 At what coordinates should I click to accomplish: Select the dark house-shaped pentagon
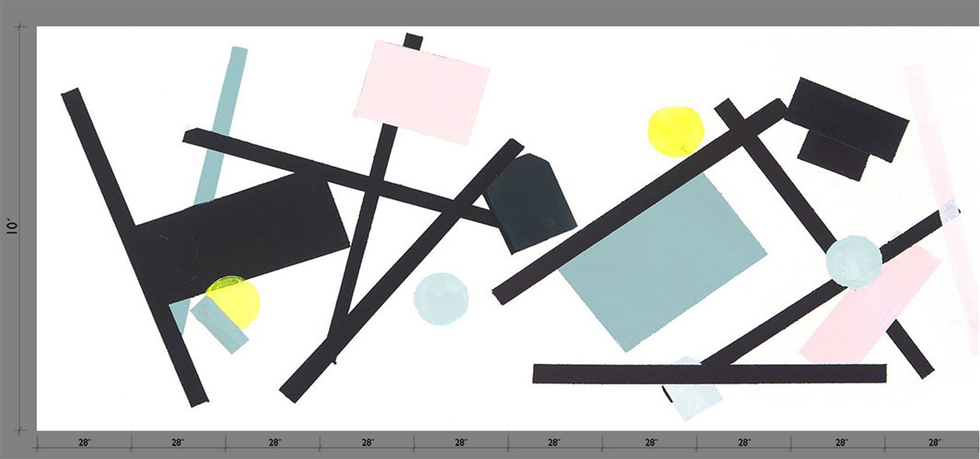click(x=530, y=204)
